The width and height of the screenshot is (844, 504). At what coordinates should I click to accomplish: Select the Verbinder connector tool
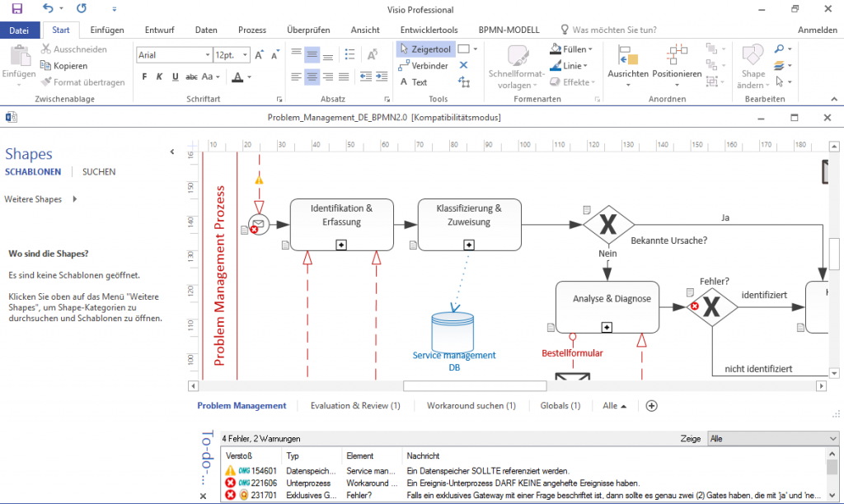pos(424,66)
